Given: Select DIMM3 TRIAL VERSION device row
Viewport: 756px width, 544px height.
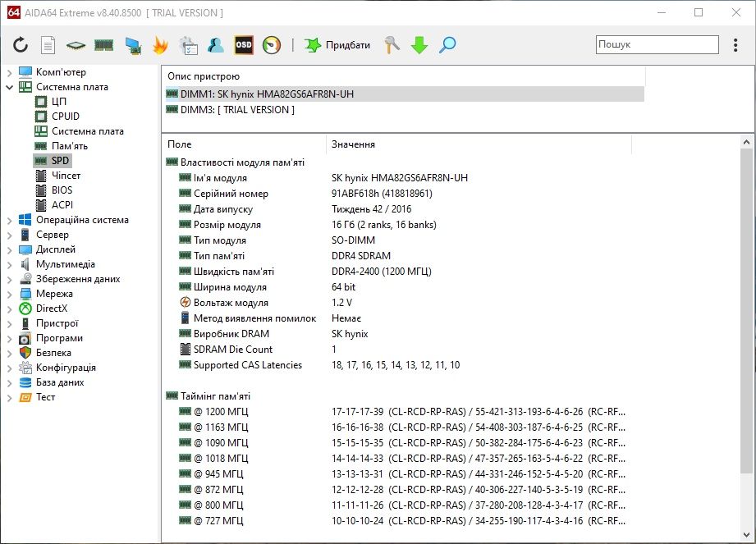Looking at the screenshot, I should pos(405,110).
